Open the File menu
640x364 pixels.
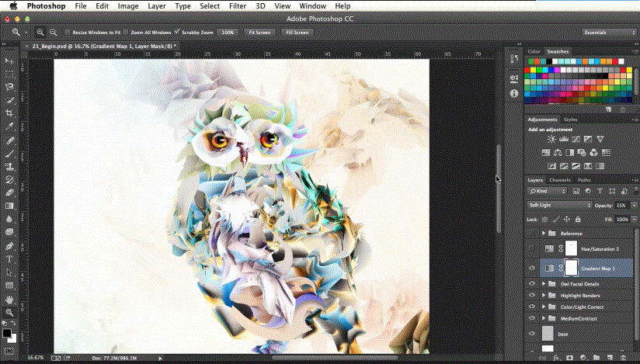coord(81,6)
